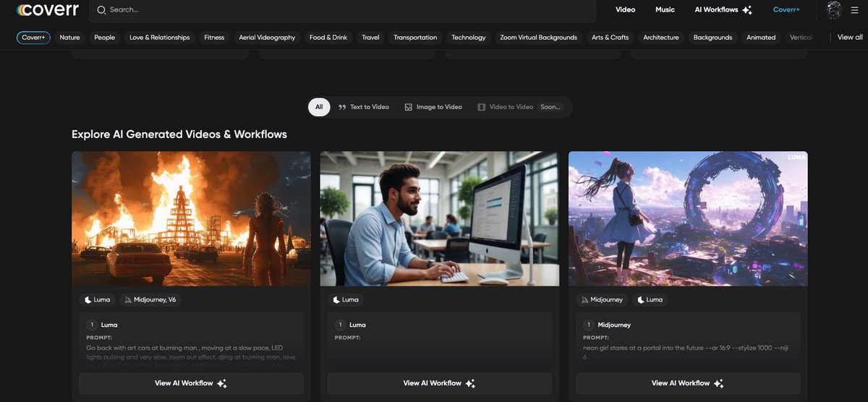Click the image icon for Image to Video

(409, 107)
